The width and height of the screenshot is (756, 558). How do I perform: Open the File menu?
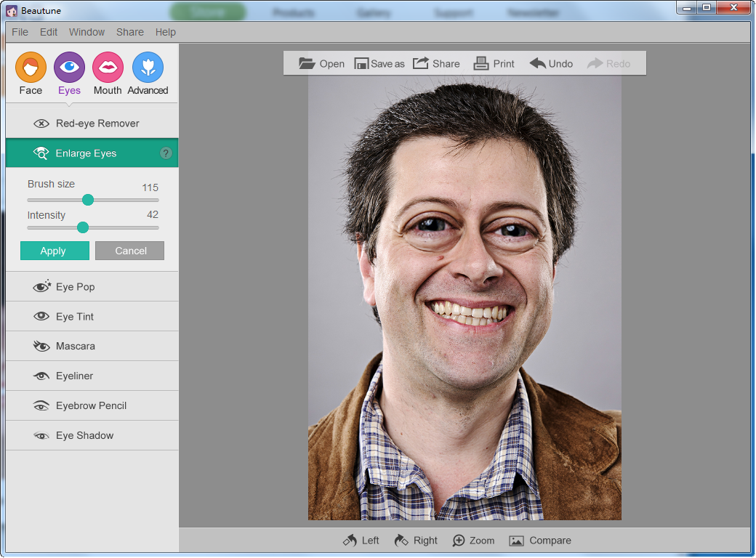20,32
